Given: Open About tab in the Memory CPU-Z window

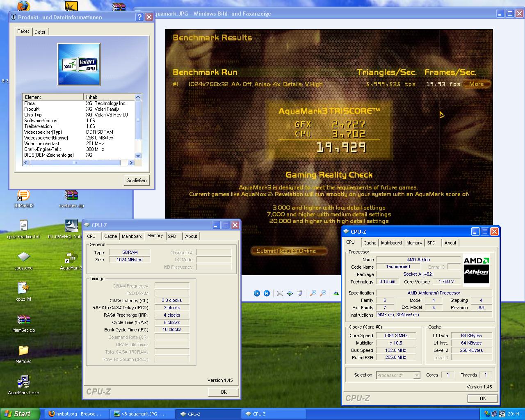Looking at the screenshot, I should tap(191, 236).
